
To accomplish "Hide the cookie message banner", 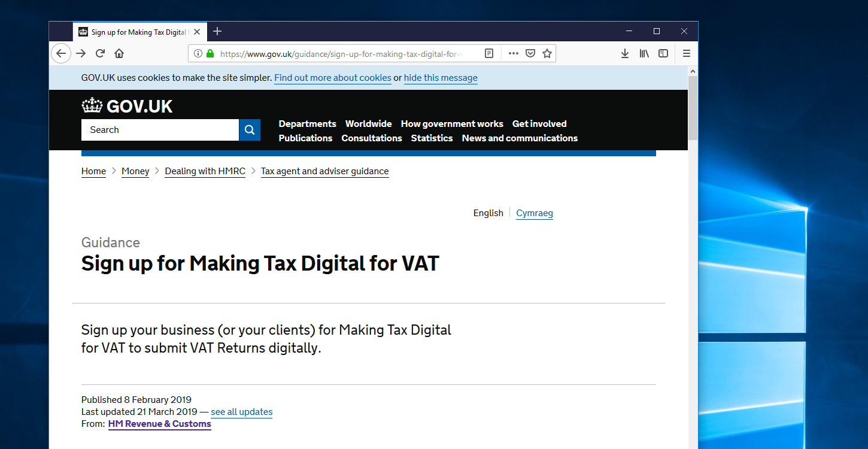I will [x=441, y=78].
